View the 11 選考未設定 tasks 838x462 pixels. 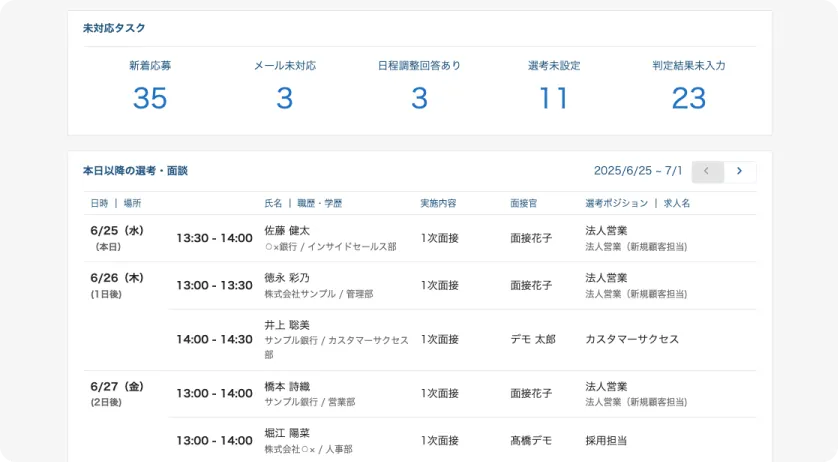554,98
